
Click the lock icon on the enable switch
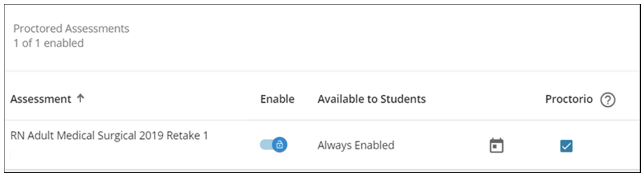pos(279,145)
